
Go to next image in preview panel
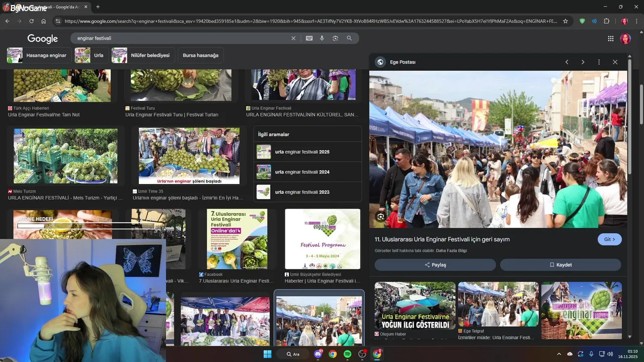[x=583, y=62]
